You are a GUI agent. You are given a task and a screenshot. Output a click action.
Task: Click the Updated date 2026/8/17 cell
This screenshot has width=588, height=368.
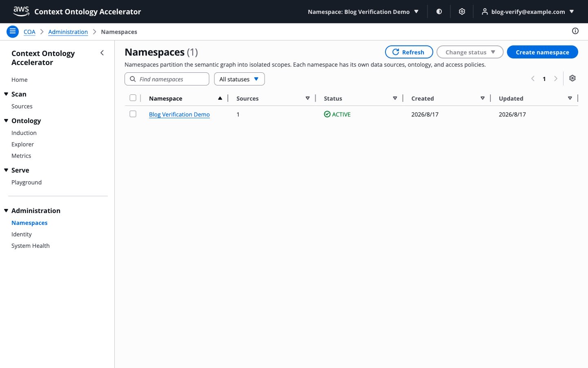click(512, 114)
